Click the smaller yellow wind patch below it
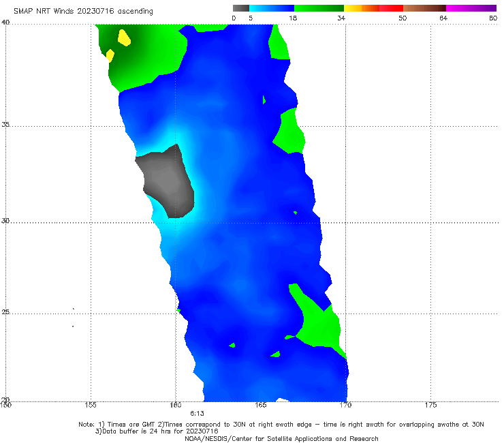The image size is (504, 443). (110, 55)
